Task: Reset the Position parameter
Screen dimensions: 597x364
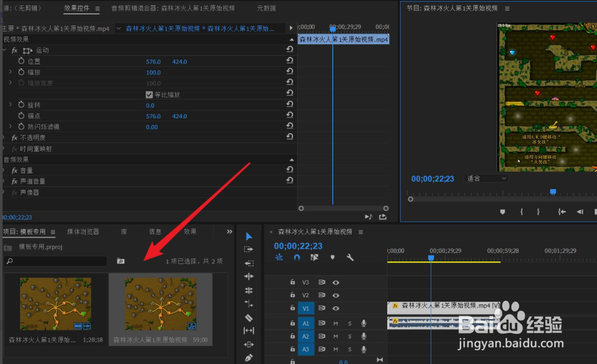Action: click(x=290, y=60)
